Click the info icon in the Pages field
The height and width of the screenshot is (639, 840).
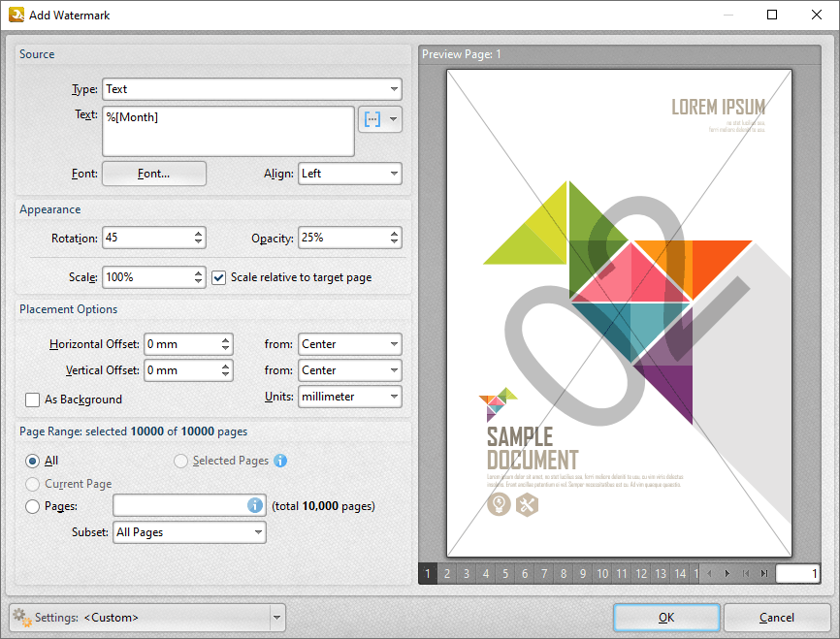(254, 505)
